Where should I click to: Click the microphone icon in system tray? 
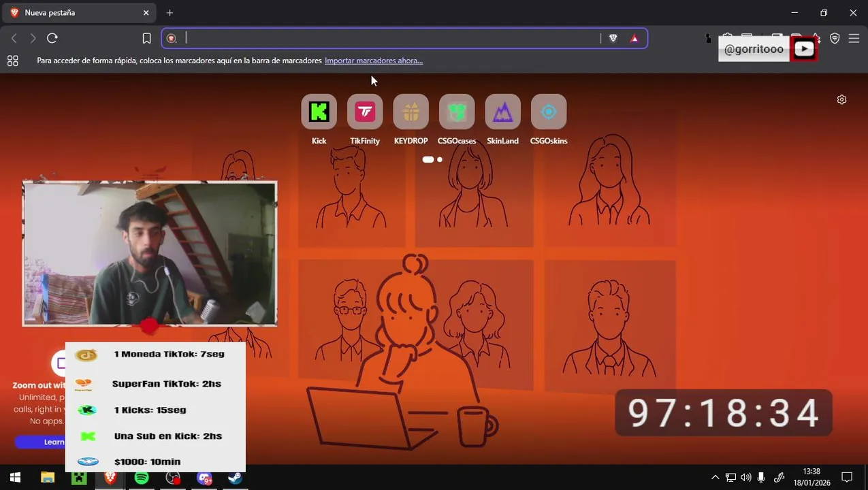click(761, 478)
